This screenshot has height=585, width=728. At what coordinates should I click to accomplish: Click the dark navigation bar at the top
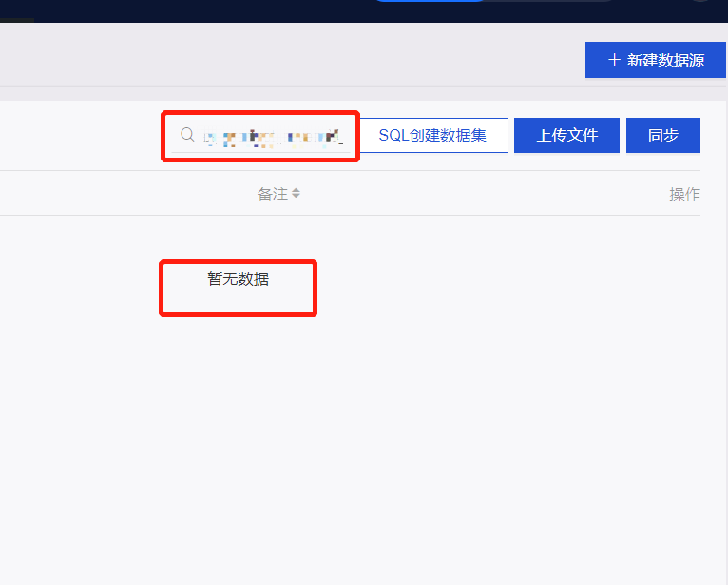(190, 9)
